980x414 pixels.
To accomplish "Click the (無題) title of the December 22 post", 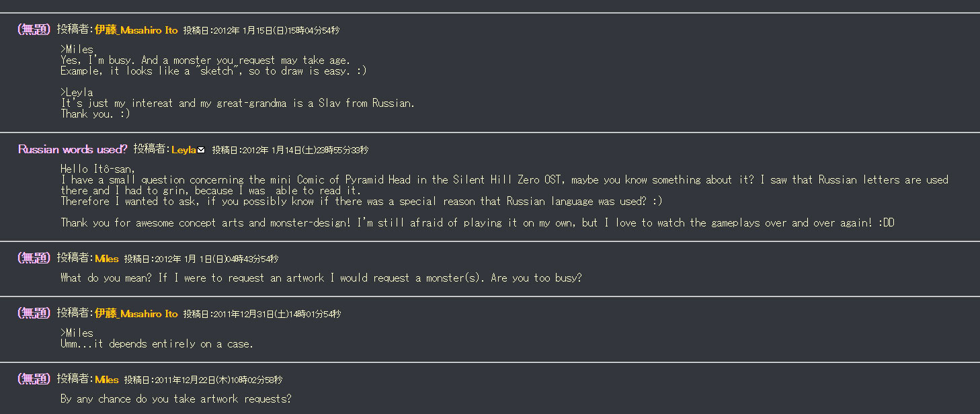I will [x=34, y=379].
